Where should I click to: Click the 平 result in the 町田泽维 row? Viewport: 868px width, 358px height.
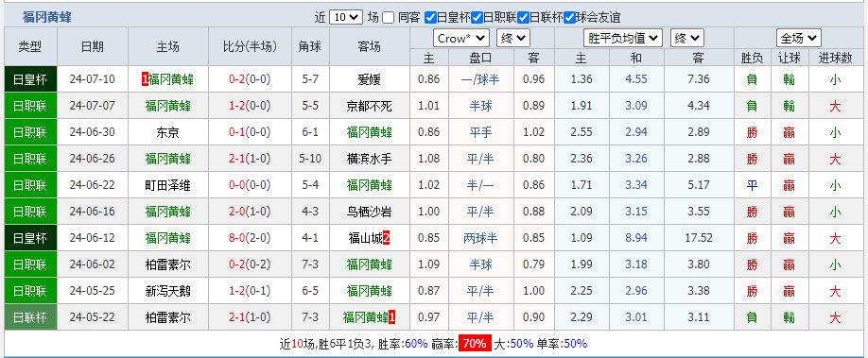tap(752, 185)
